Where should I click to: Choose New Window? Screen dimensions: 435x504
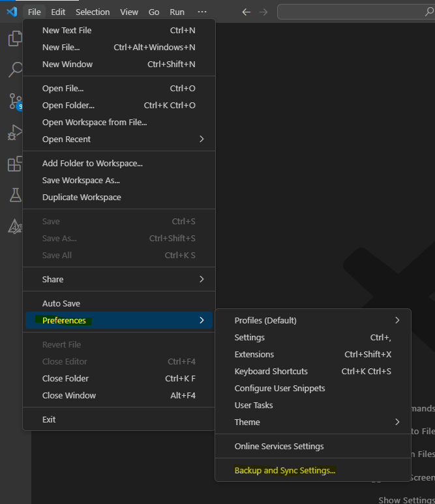pos(119,65)
